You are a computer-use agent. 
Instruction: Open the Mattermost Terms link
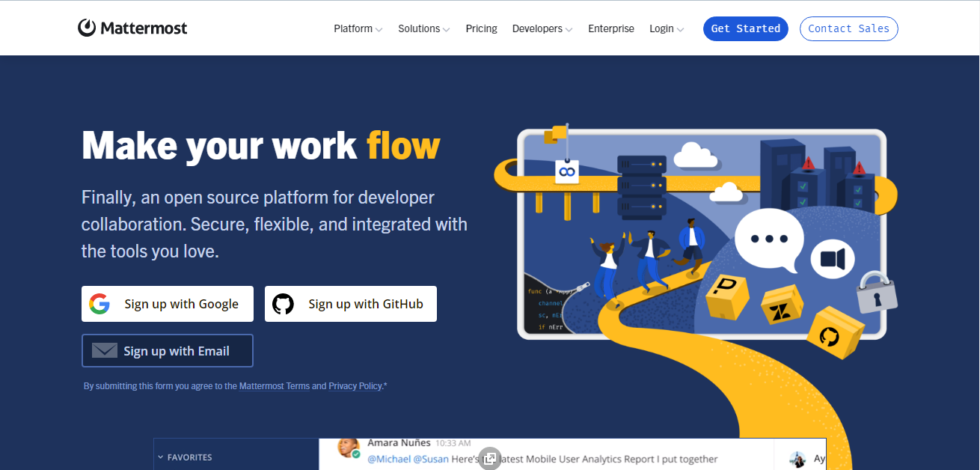(x=274, y=386)
